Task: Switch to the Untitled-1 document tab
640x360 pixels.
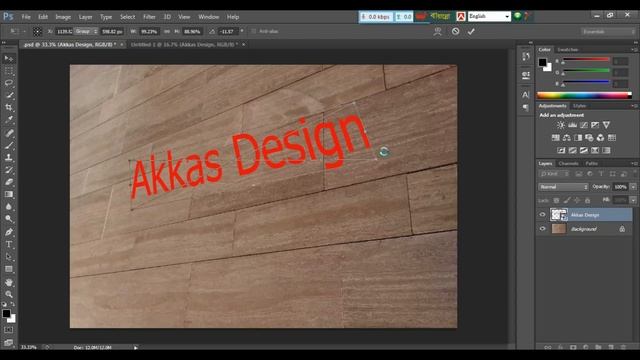Action: (184, 44)
